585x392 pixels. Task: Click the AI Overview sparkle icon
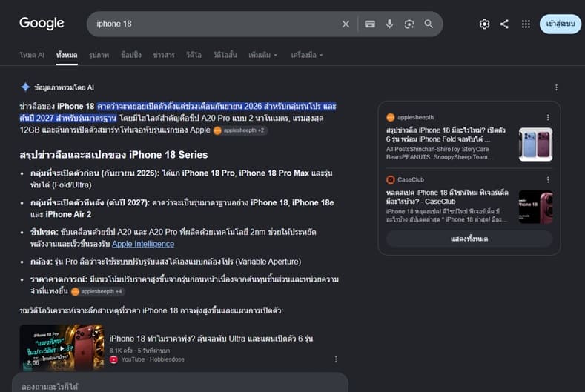tap(25, 87)
